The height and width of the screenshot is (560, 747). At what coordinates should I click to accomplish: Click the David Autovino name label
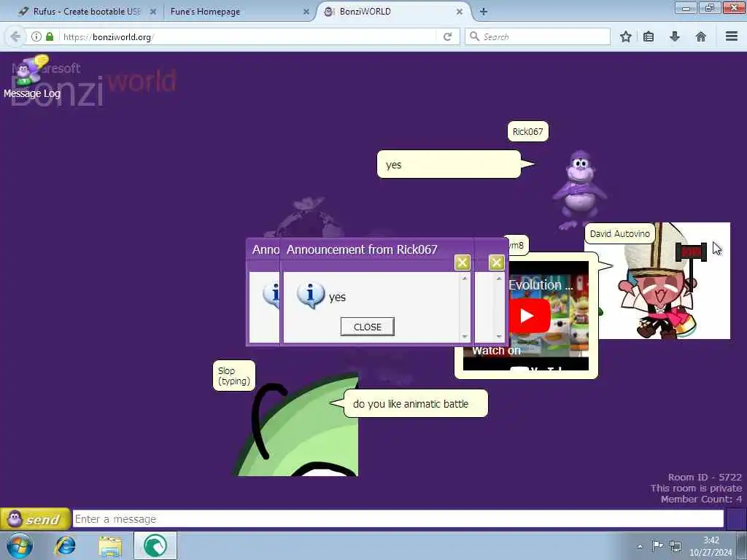pos(620,234)
